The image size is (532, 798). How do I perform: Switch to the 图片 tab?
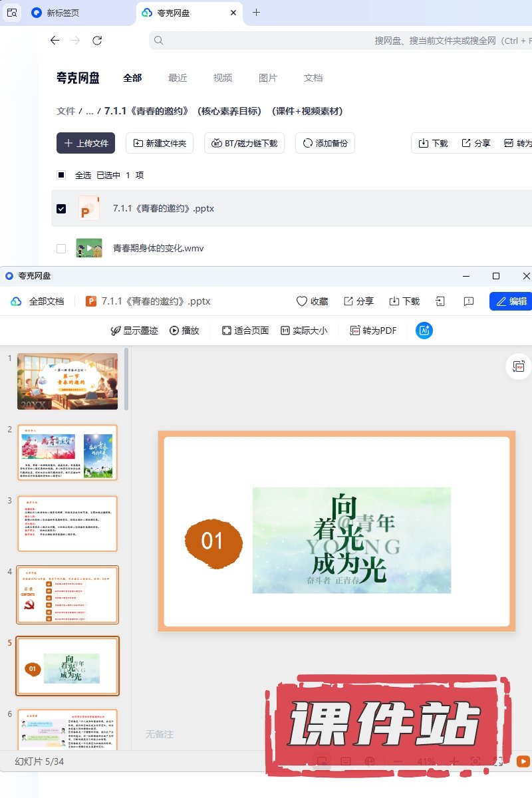pos(268,78)
